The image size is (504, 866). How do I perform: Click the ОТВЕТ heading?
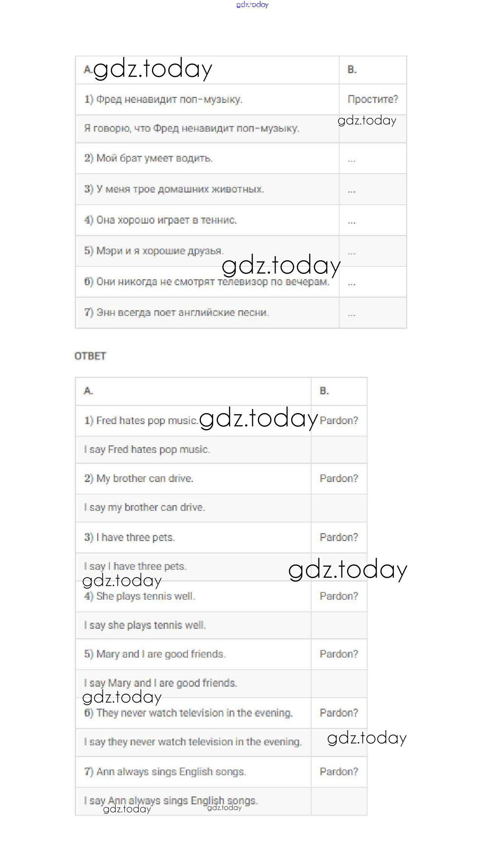[90, 356]
